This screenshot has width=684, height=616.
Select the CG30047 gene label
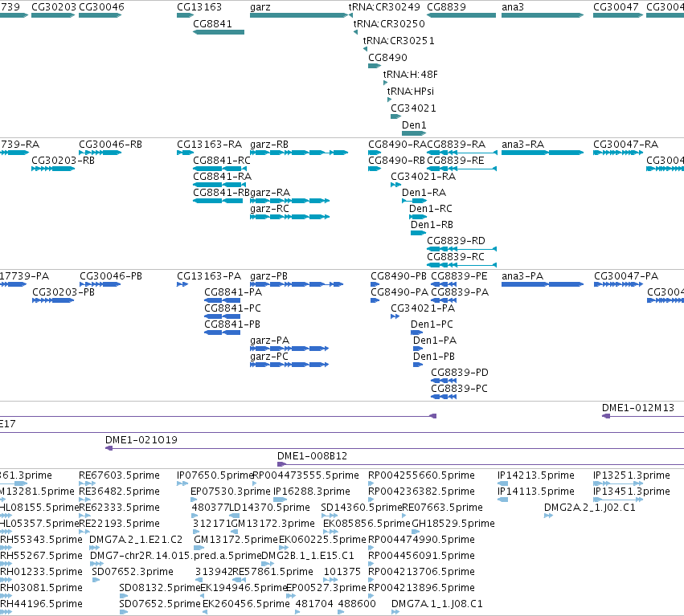tap(616, 7)
